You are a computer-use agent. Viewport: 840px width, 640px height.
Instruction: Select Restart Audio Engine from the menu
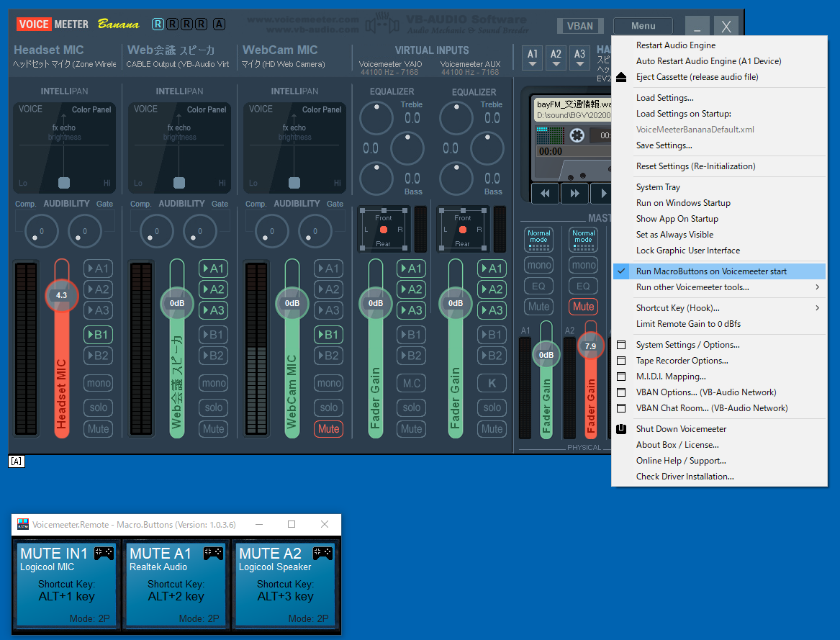719,45
